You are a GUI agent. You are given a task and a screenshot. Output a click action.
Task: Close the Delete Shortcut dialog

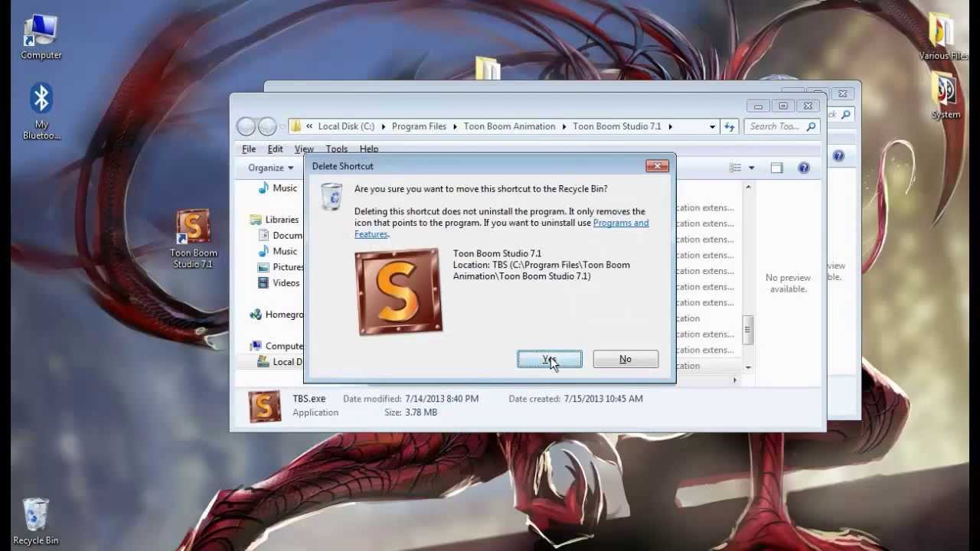point(657,166)
